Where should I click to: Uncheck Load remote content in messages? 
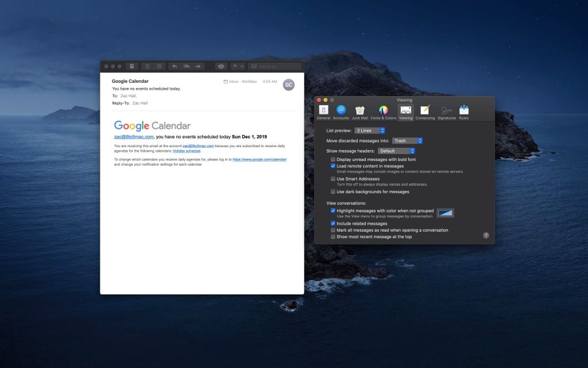(332, 166)
